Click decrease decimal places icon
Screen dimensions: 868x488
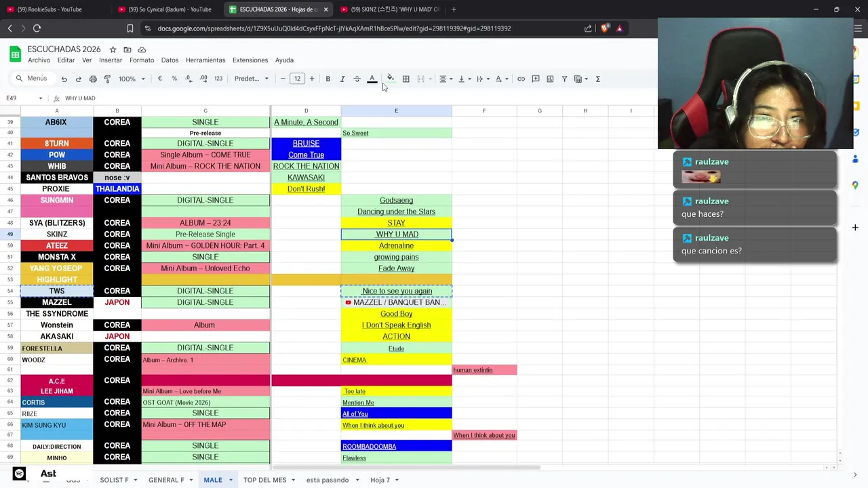click(x=189, y=79)
